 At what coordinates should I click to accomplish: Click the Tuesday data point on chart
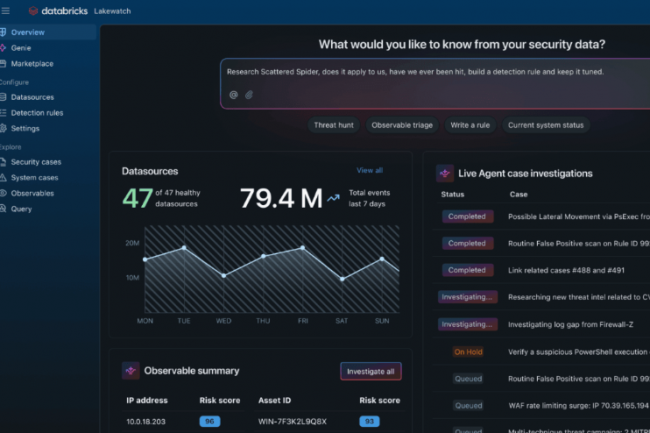point(183,248)
